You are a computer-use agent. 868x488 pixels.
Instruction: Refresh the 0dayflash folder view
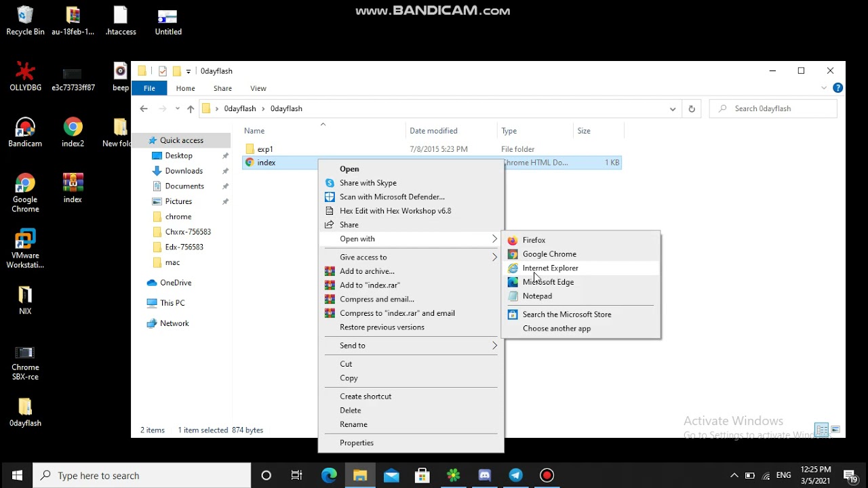pos(692,108)
